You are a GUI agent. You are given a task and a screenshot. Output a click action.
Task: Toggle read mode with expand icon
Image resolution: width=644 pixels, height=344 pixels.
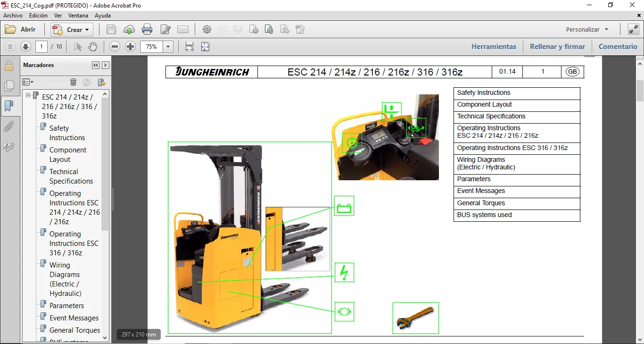[x=633, y=30]
